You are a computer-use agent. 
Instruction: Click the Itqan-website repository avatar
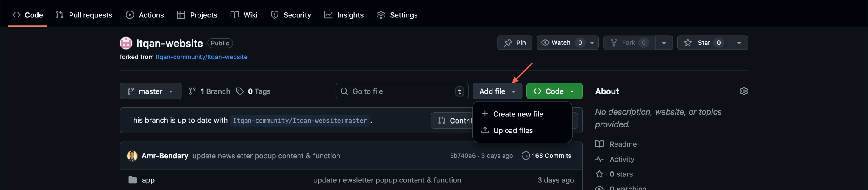126,43
